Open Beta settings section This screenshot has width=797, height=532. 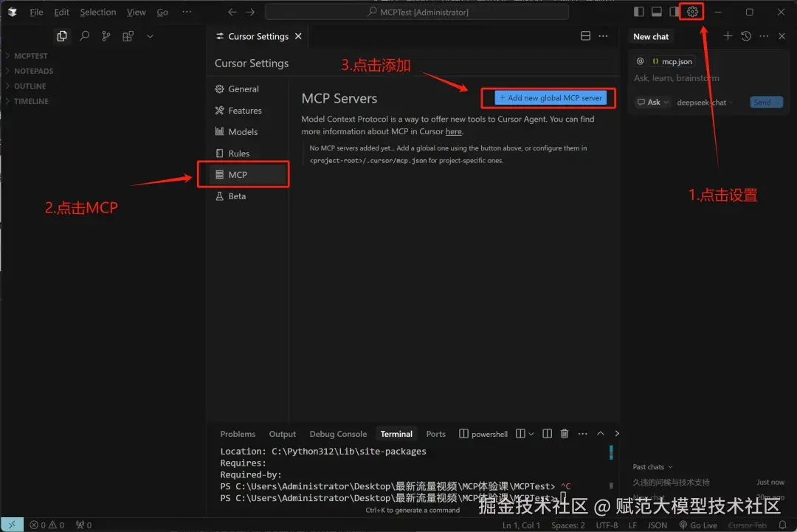click(237, 196)
